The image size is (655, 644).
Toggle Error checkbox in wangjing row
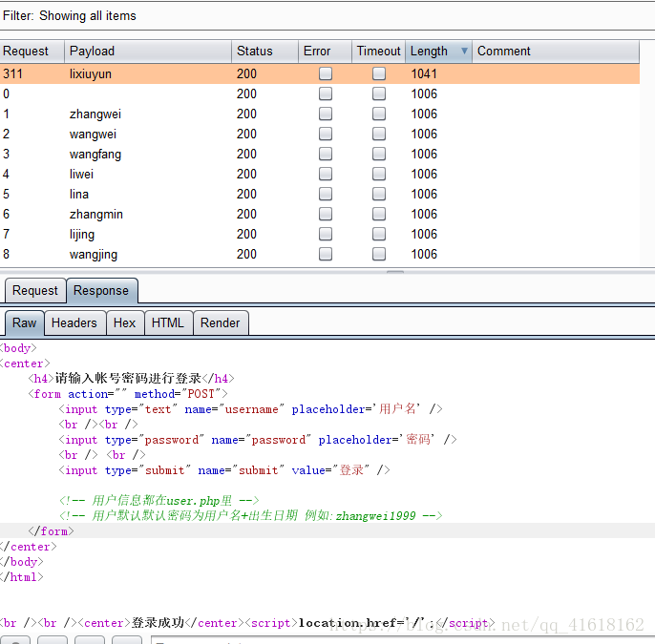pos(326,254)
